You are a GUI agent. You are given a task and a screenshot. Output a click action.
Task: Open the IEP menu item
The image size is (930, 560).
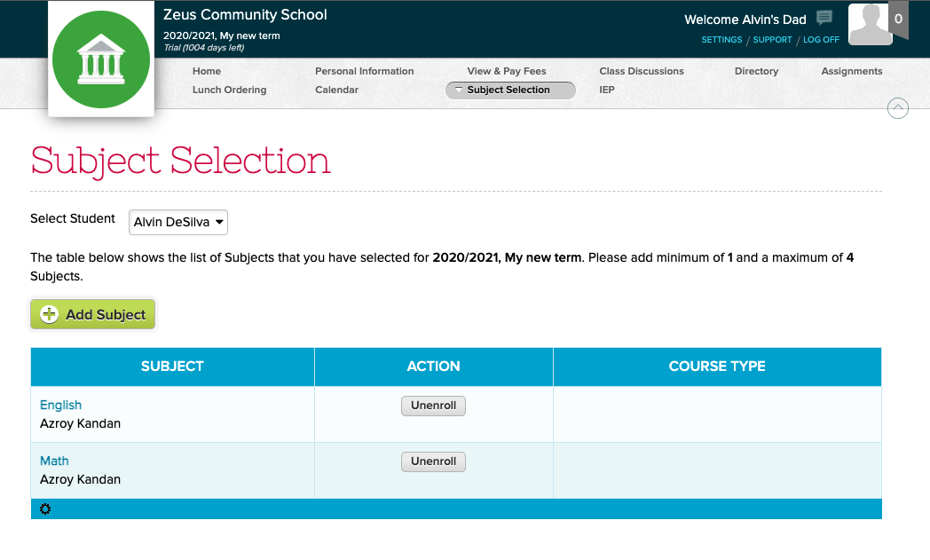pos(607,90)
